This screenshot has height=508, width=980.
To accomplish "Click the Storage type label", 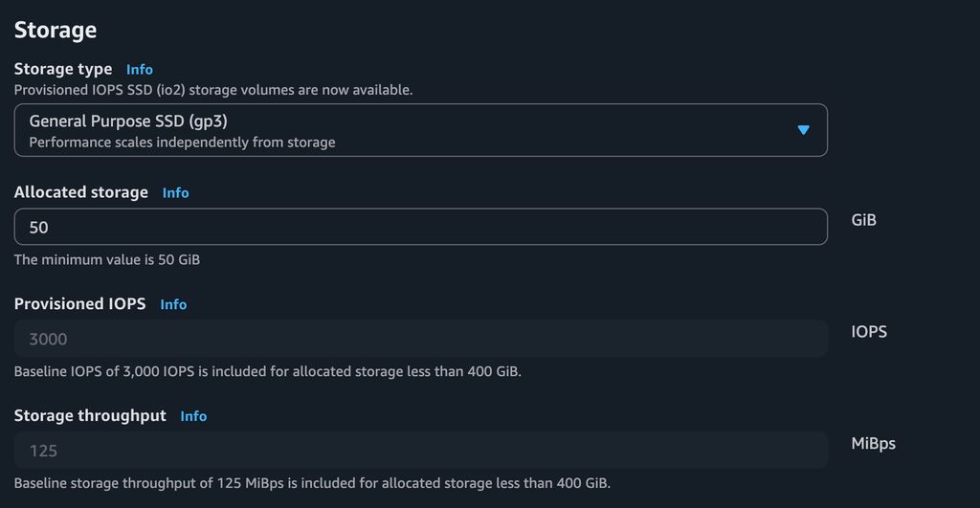I will coord(63,70).
